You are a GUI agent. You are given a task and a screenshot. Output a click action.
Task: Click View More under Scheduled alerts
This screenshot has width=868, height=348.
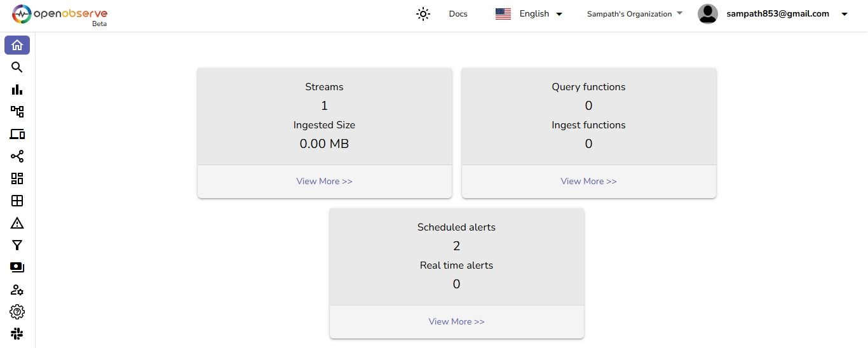[x=456, y=321]
